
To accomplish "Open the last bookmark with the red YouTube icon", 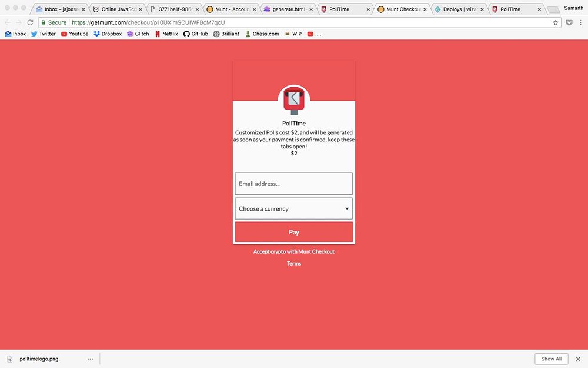I will (x=314, y=34).
